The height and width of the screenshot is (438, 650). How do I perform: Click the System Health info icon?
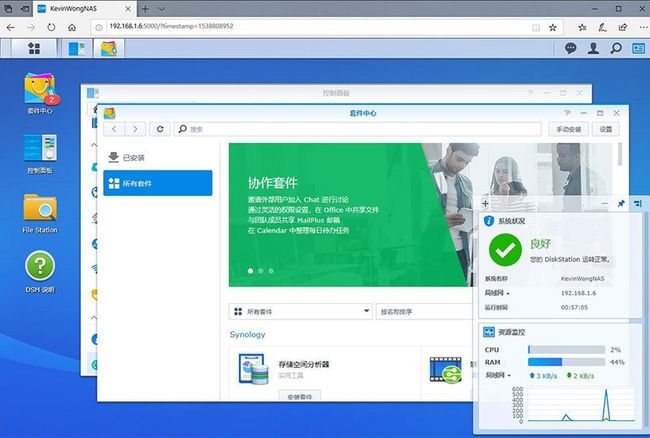click(x=489, y=221)
